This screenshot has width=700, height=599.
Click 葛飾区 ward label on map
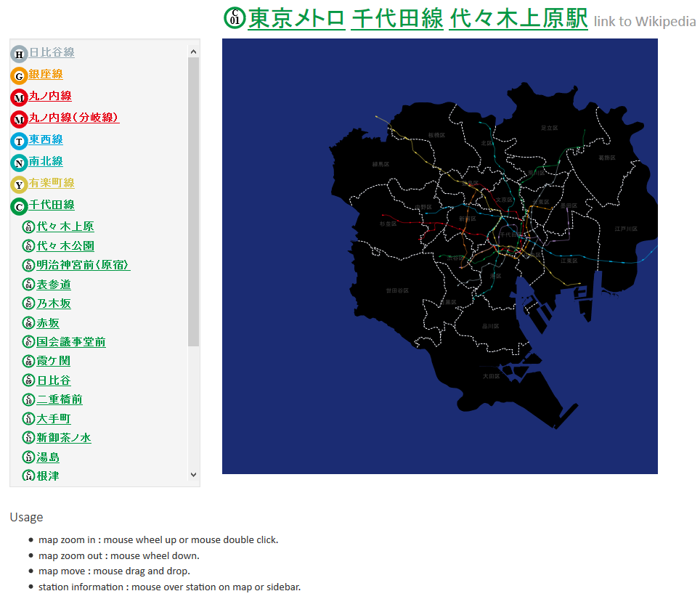coord(607,158)
